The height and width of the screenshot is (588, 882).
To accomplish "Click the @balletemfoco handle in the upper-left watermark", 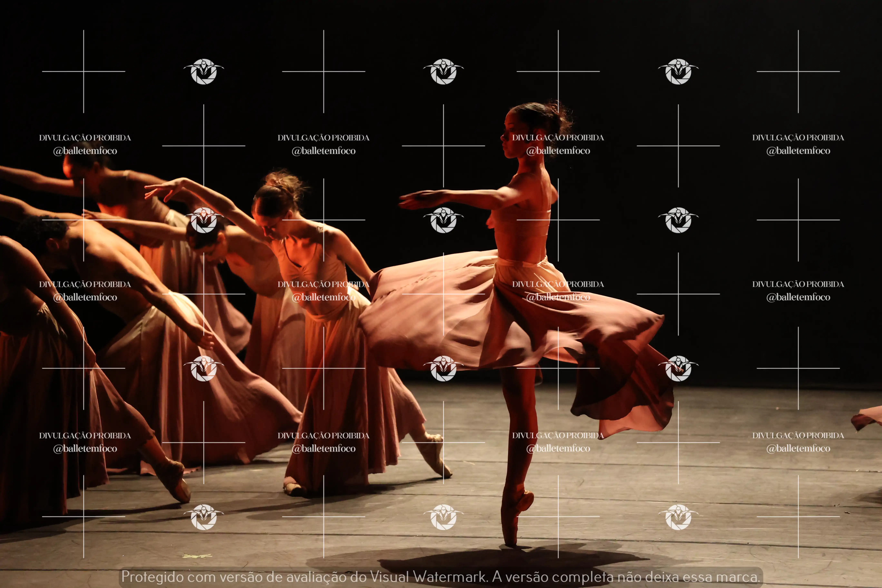I will (x=85, y=151).
